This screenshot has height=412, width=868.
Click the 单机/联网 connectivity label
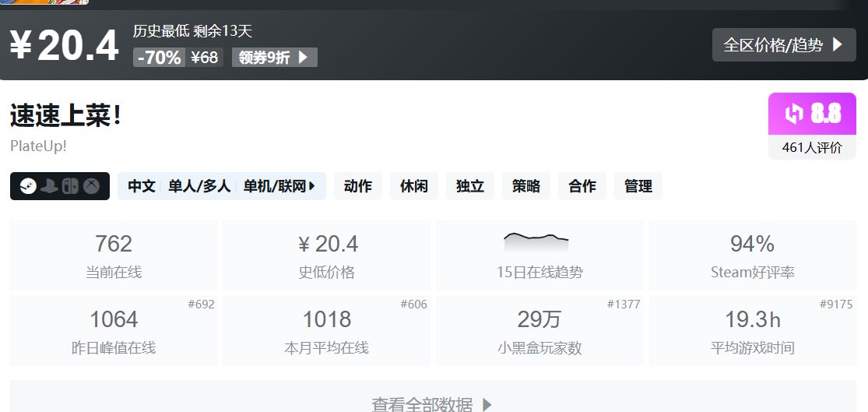(x=275, y=186)
